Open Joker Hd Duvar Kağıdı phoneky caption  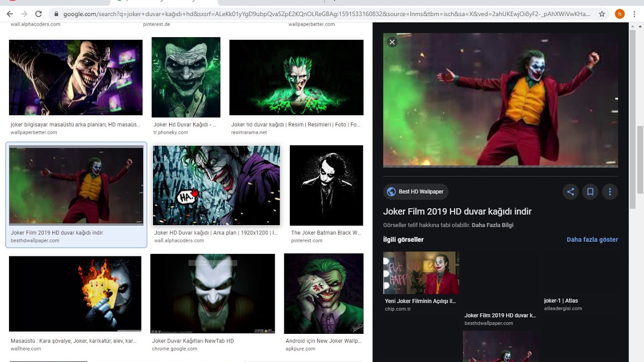[185, 125]
